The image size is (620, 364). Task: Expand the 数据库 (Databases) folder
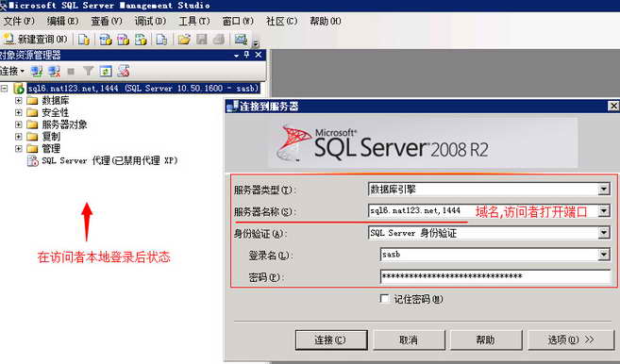click(18, 100)
